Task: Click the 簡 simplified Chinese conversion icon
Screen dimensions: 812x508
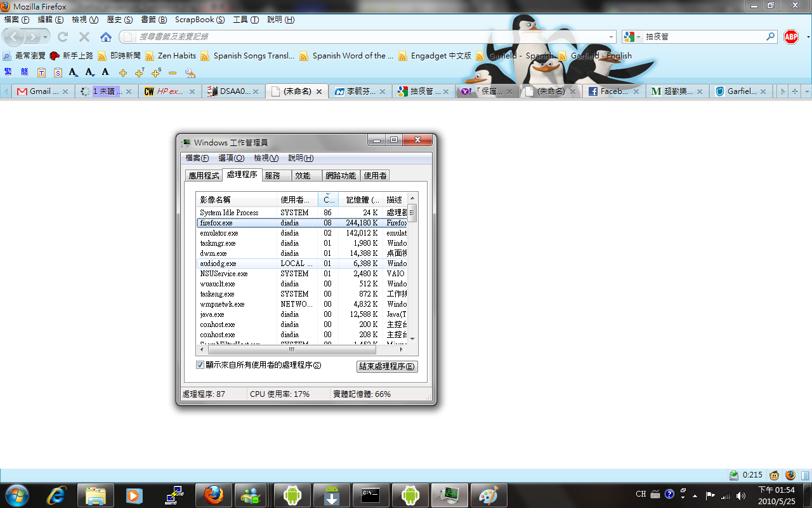Action: point(24,72)
